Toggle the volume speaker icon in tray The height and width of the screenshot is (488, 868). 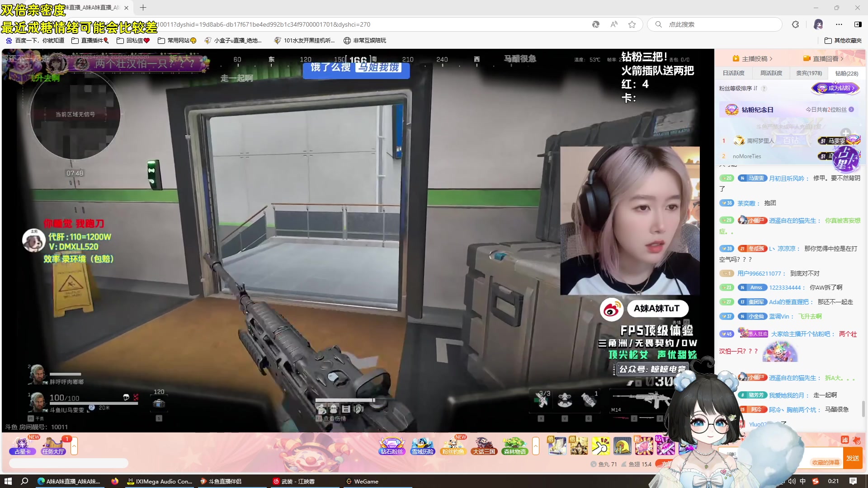pos(792,481)
